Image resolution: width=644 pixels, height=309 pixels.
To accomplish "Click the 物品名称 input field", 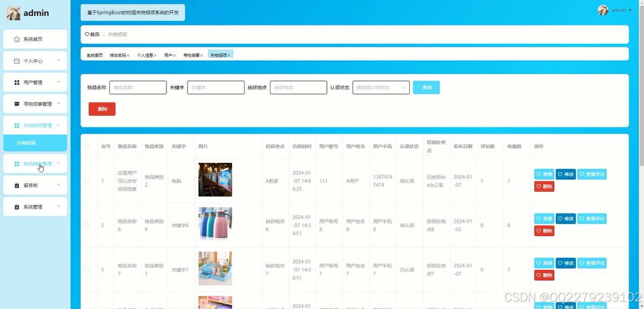I will [137, 87].
